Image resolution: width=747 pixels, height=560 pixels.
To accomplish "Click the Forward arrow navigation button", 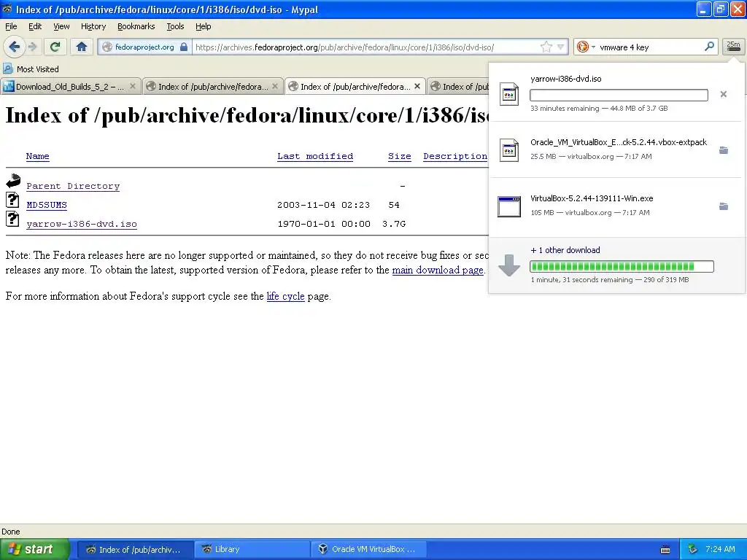I will point(32,47).
